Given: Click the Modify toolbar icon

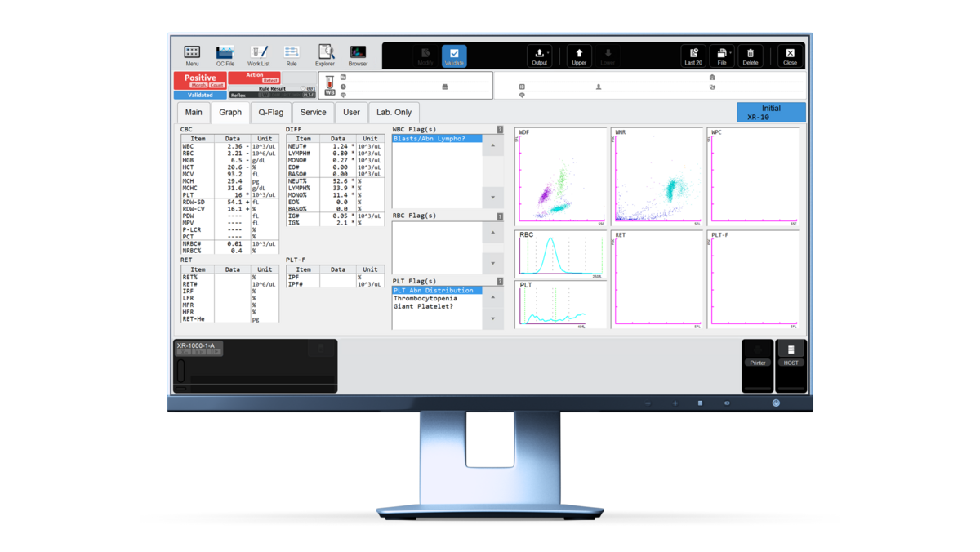Looking at the screenshot, I should [x=425, y=56].
